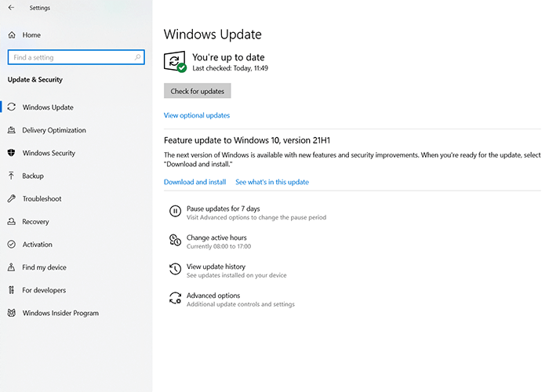Click the Delivery Optimization sidebar icon

point(12,130)
